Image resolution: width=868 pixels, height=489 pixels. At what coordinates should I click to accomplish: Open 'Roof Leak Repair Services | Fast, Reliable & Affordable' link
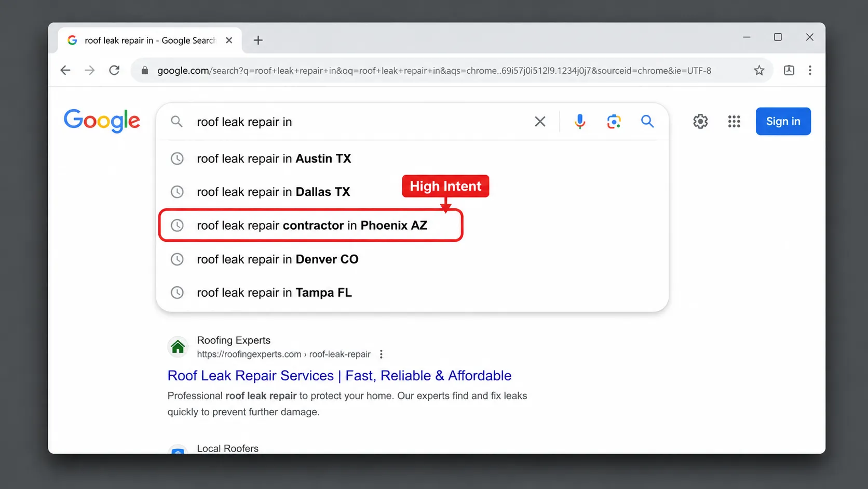pyautogui.click(x=340, y=375)
